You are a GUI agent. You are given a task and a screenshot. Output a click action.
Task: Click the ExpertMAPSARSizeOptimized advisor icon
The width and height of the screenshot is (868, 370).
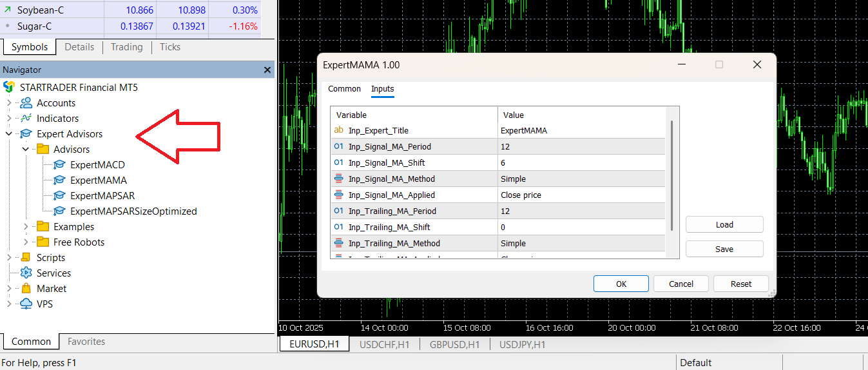(x=60, y=211)
